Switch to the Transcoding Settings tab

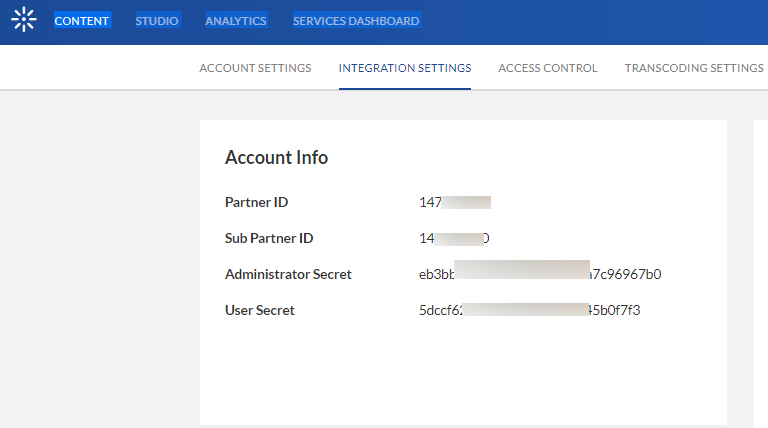[694, 68]
